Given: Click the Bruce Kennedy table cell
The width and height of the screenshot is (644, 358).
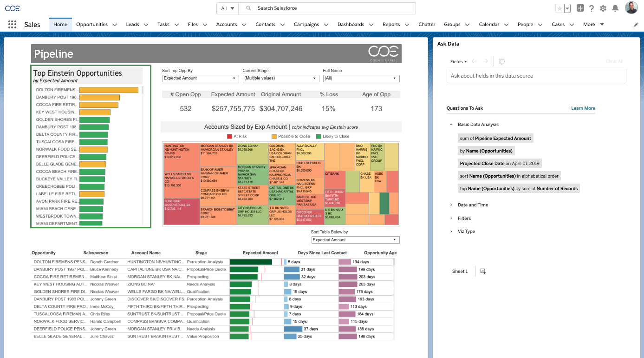Looking at the screenshot, I should 104,269.
